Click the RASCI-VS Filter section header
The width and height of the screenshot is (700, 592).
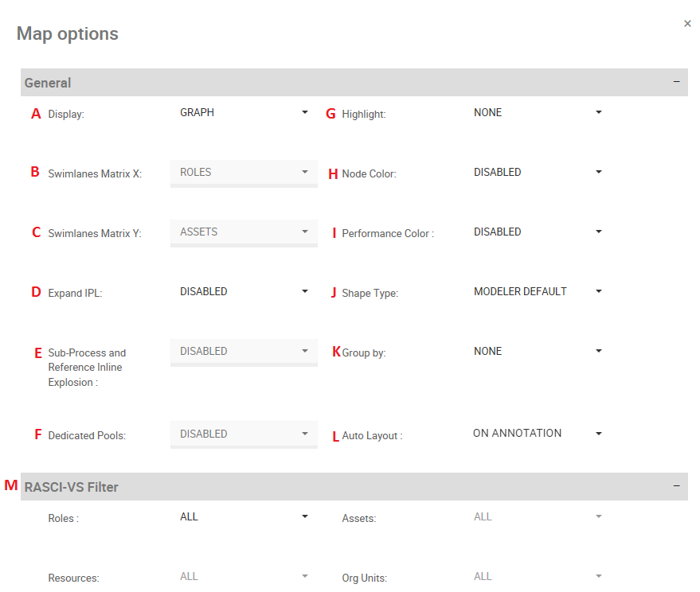pos(72,487)
